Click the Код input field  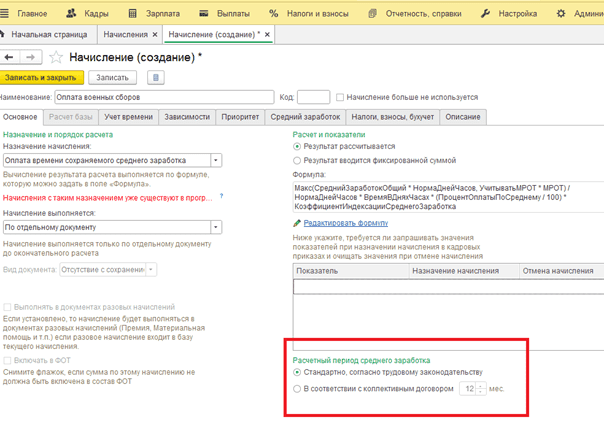[314, 97]
